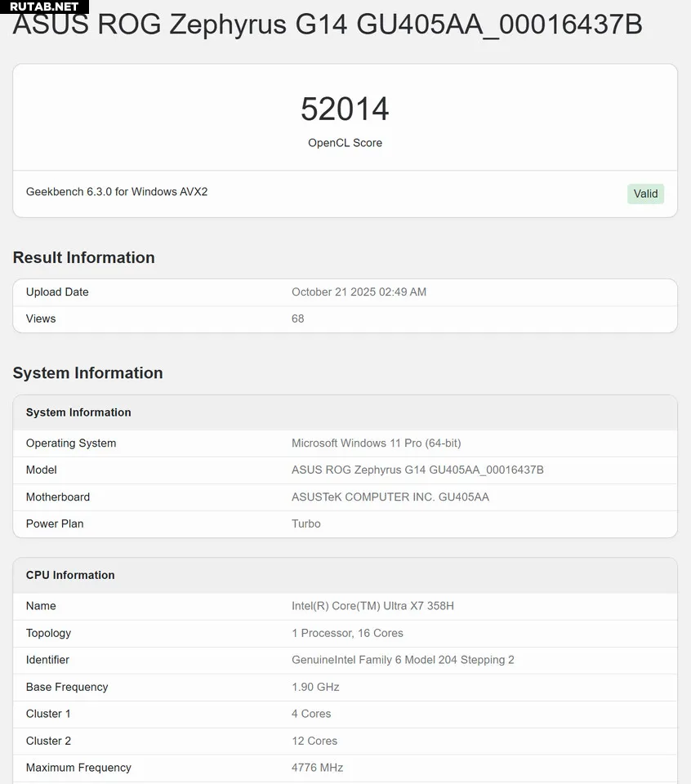
Task: Click the GenuineIntel Family 6 identifier value
Action: 403,660
